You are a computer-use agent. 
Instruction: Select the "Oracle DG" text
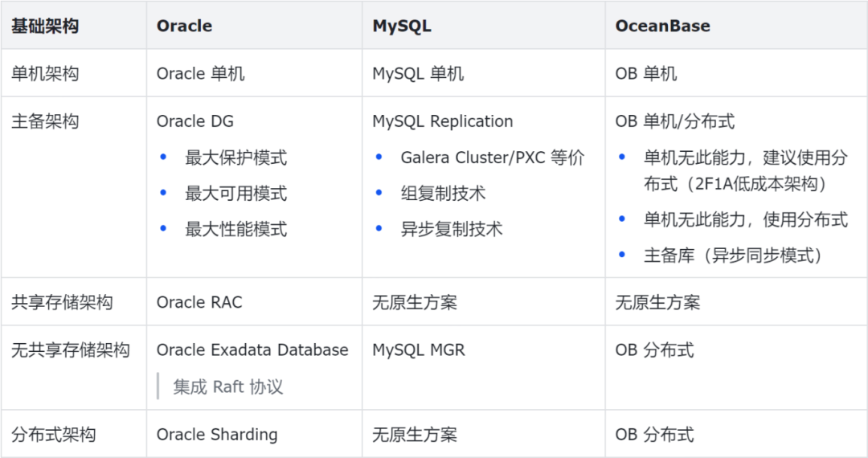[194, 121]
